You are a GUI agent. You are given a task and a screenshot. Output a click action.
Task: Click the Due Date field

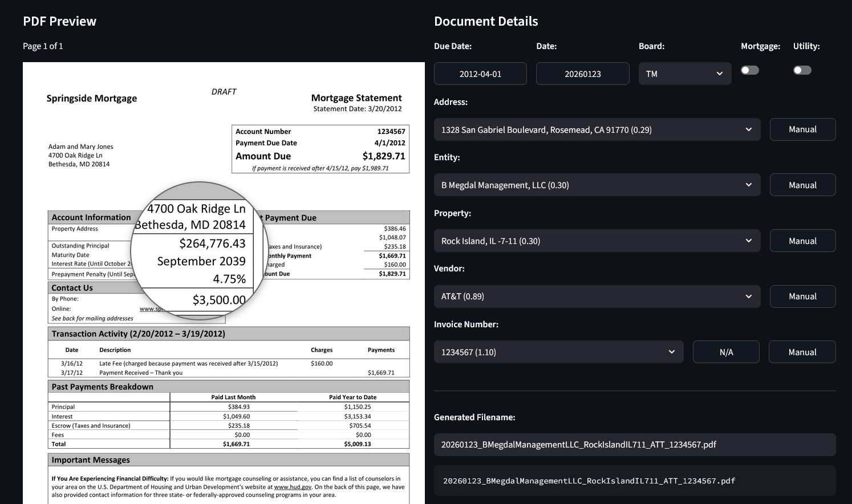click(480, 73)
